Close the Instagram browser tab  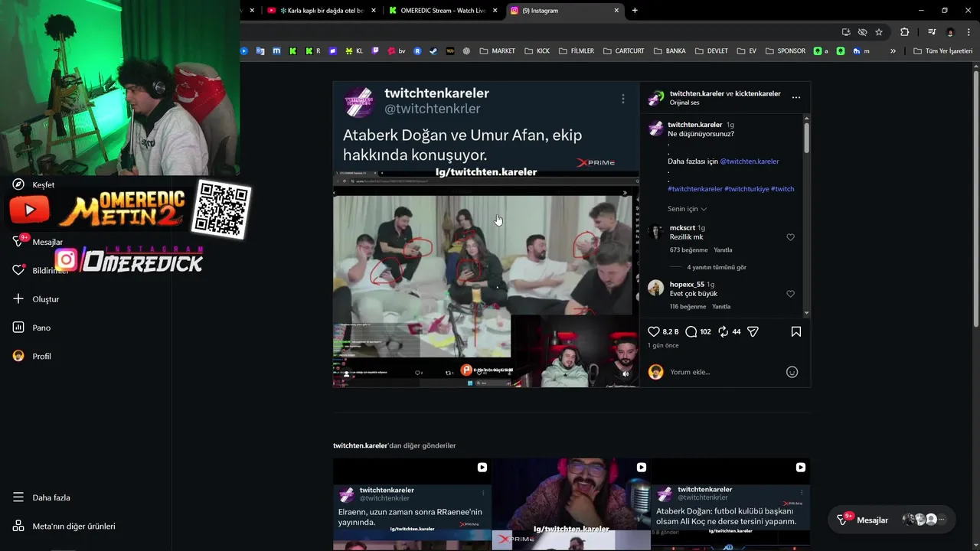616,11
